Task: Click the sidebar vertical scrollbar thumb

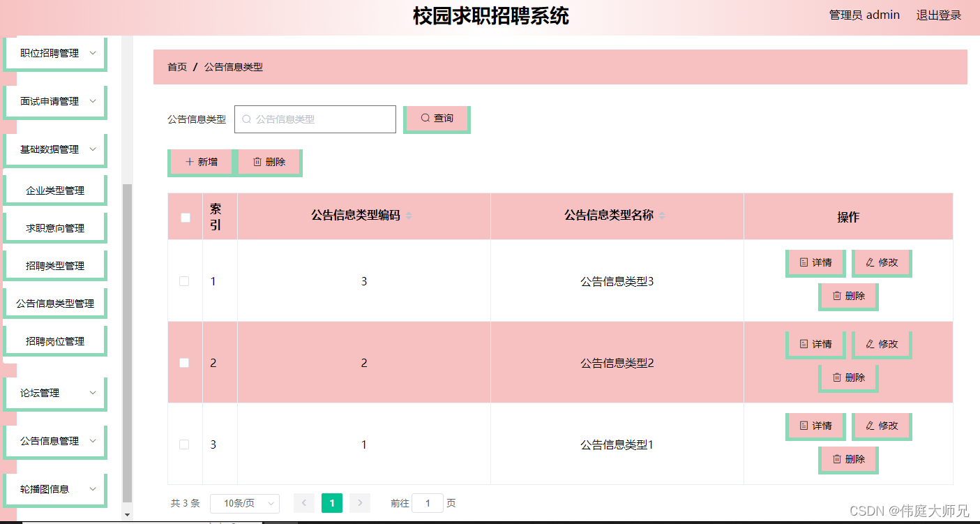Action: [127, 343]
